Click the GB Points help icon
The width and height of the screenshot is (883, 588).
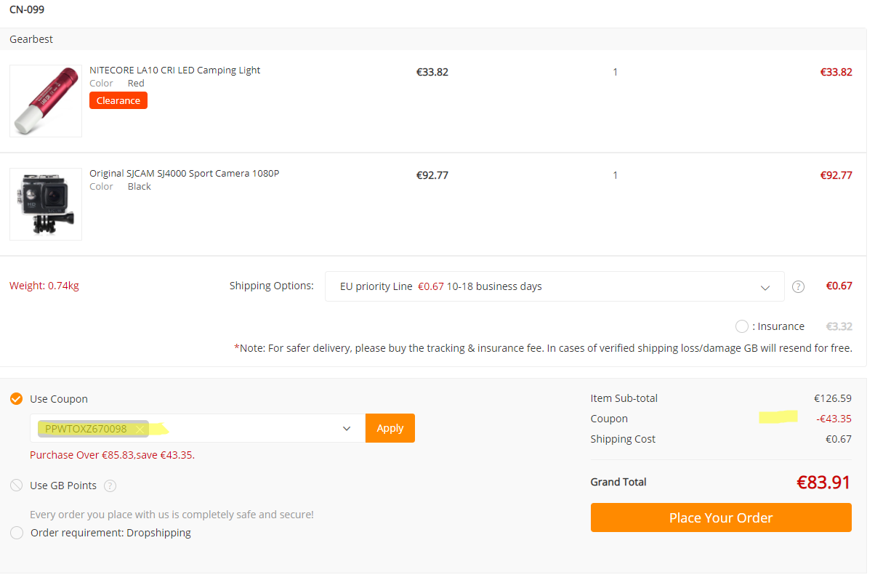(110, 486)
